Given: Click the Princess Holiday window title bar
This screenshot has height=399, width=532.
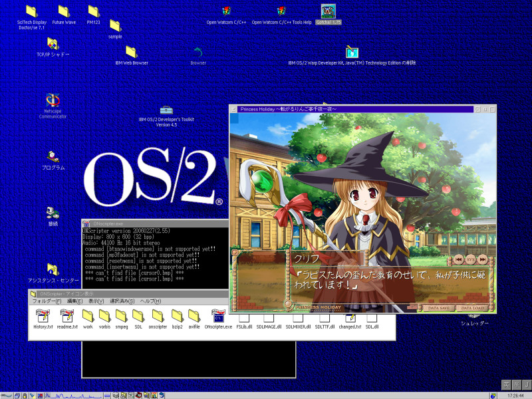Looking at the screenshot, I should click(x=355, y=109).
